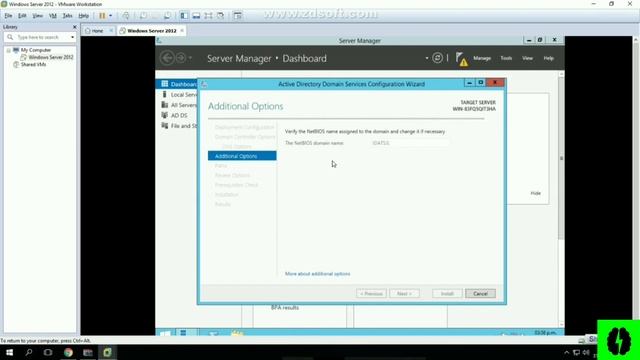Open the VMware File menu
The image size is (640, 360).
[x=8, y=16]
